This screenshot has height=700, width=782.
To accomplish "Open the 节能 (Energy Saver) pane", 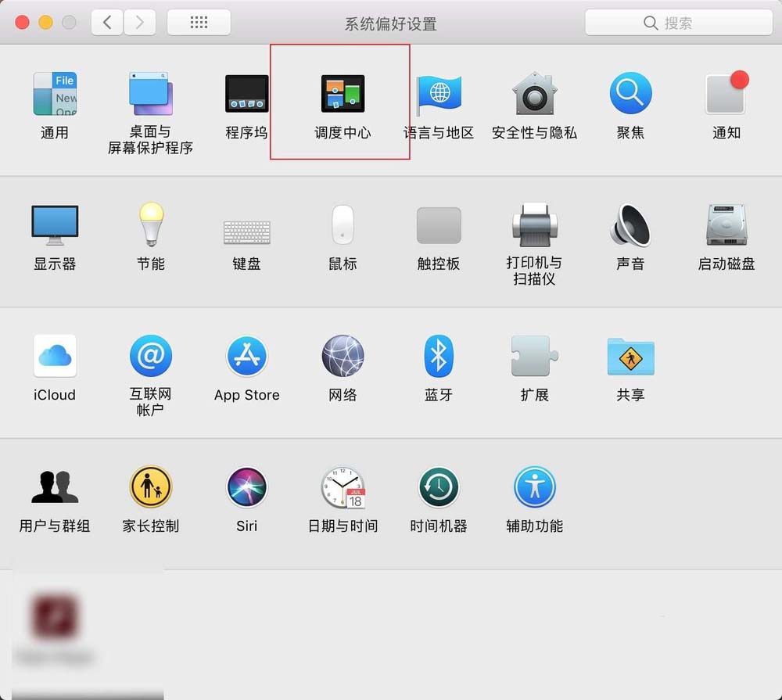I will coord(151,224).
